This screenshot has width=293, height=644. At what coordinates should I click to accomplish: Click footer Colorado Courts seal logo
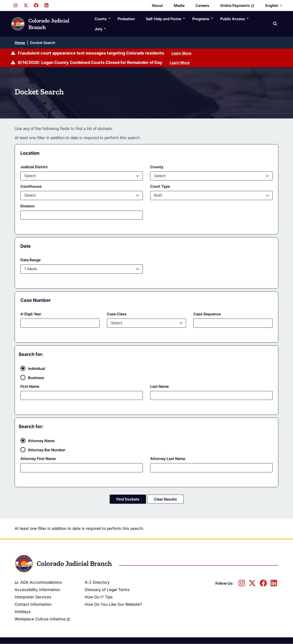pos(24,564)
